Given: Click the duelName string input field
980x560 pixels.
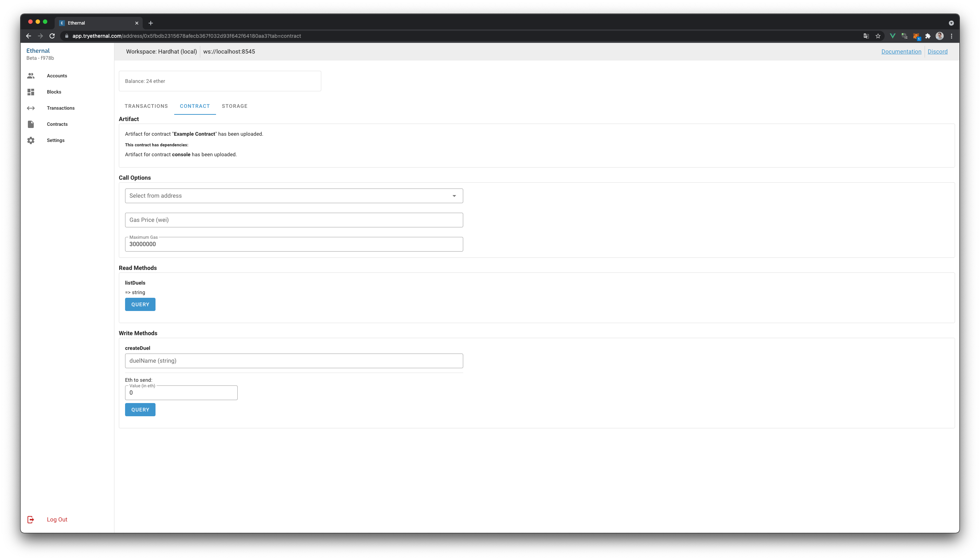Looking at the screenshot, I should tap(294, 361).
